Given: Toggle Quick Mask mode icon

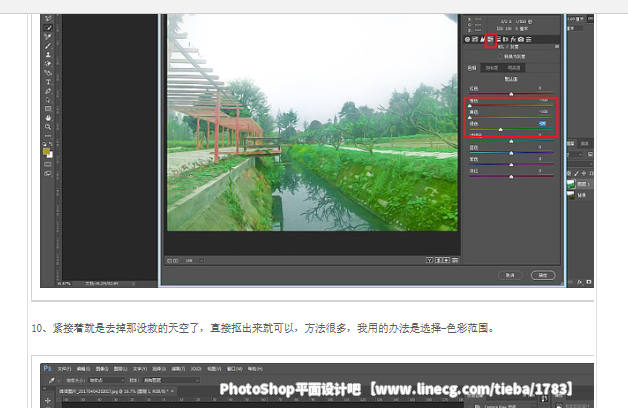Looking at the screenshot, I should (48, 164).
